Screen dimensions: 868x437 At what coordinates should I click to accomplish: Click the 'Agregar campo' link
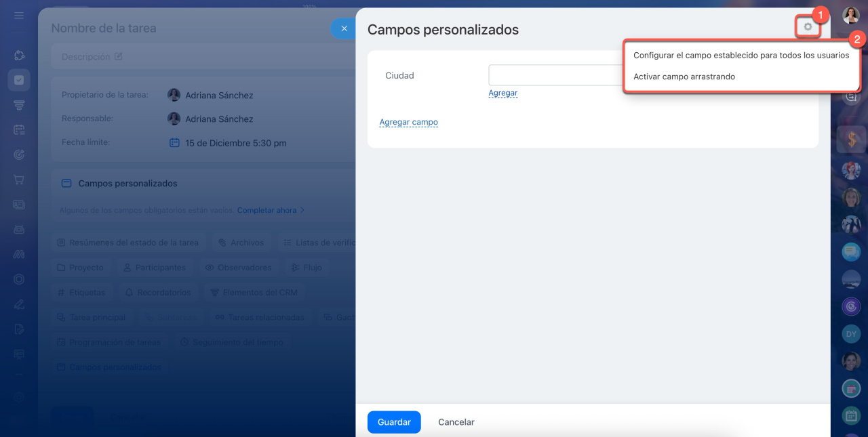pos(408,123)
